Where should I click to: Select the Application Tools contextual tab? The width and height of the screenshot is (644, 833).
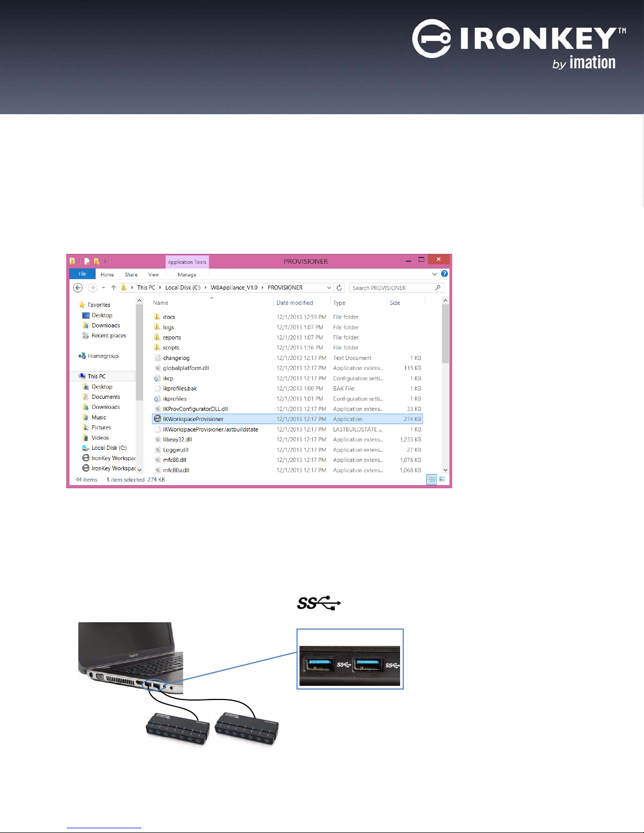click(187, 262)
